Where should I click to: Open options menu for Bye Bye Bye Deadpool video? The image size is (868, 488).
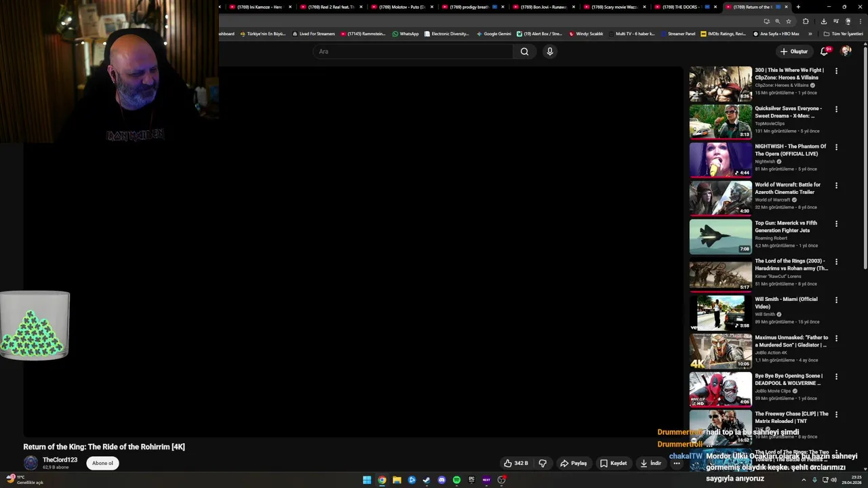point(836,376)
